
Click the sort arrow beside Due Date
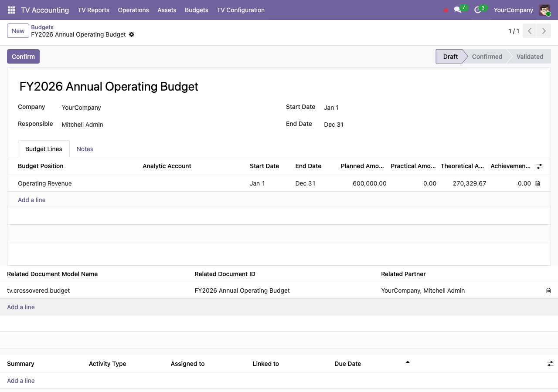[x=408, y=362]
